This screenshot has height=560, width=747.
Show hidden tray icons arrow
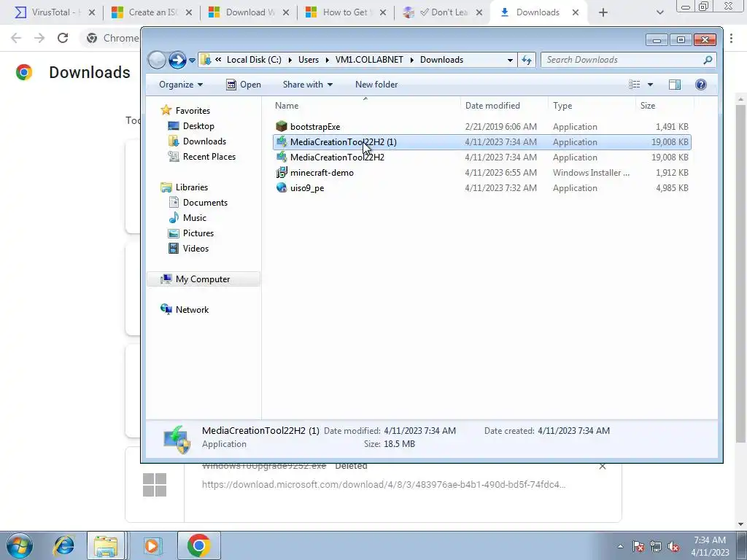620,546
